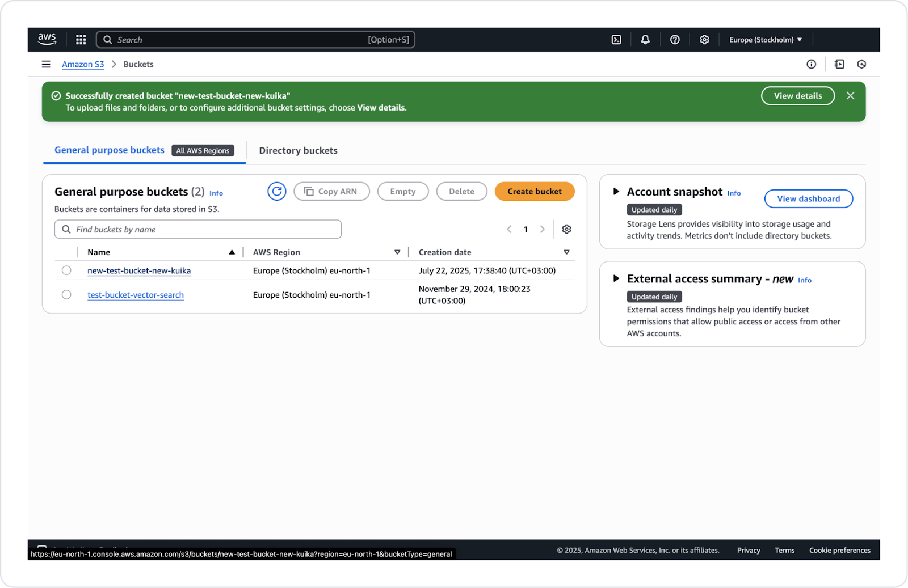Image resolution: width=908 pixels, height=588 pixels.
Task: Open the new-test-bucket-new-kuika bucket link
Action: click(139, 271)
